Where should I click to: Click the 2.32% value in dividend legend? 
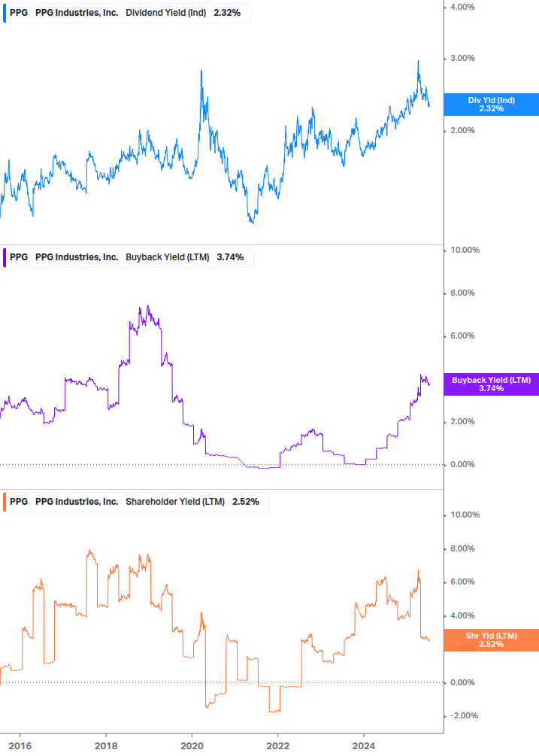click(227, 13)
